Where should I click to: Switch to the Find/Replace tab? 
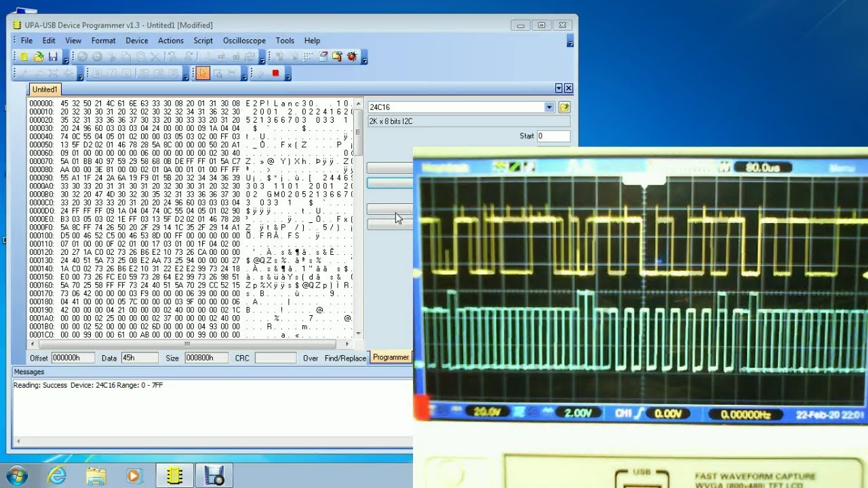pyautogui.click(x=345, y=358)
